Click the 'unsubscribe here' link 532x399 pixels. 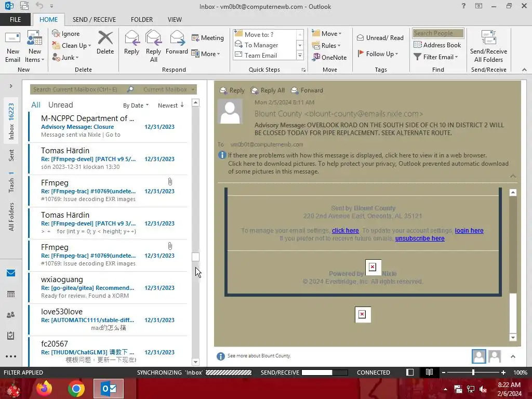[x=420, y=238]
